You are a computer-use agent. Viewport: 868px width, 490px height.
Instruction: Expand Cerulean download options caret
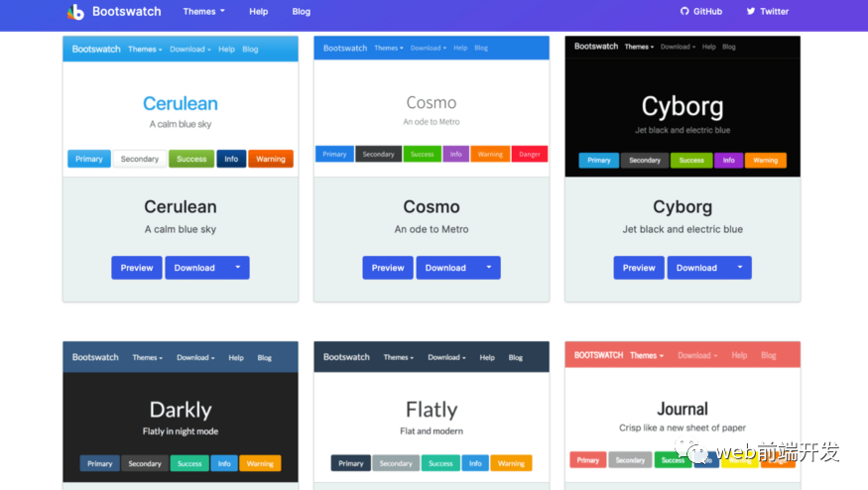tap(238, 268)
